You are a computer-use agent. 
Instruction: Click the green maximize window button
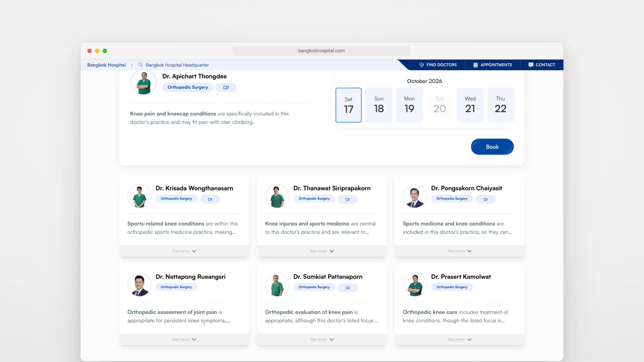pyautogui.click(x=105, y=51)
